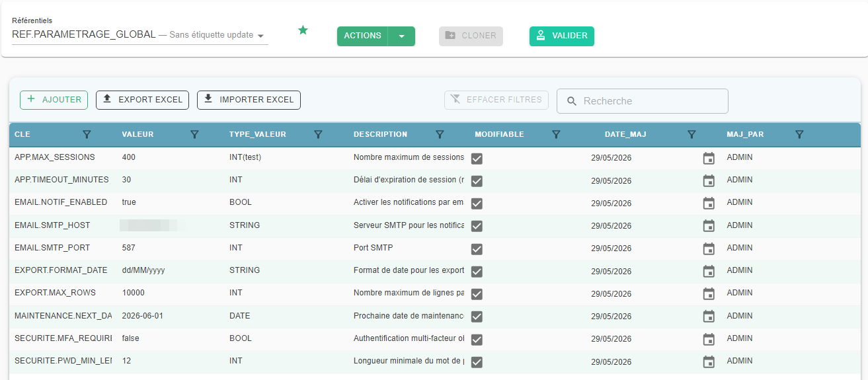
Task: Toggle MODIFIABLE checkbox for EMAIL.NOTIF_ENABLED
Action: (x=477, y=204)
